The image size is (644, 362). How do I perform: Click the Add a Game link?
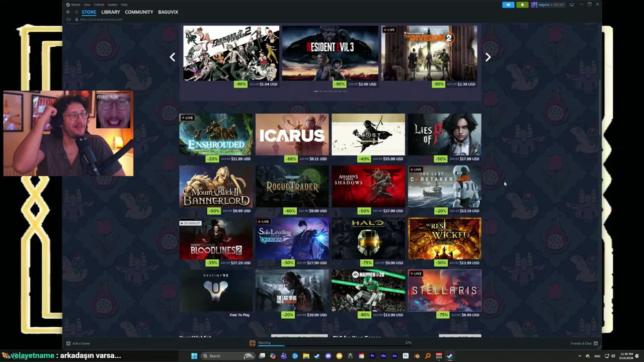pos(81,343)
